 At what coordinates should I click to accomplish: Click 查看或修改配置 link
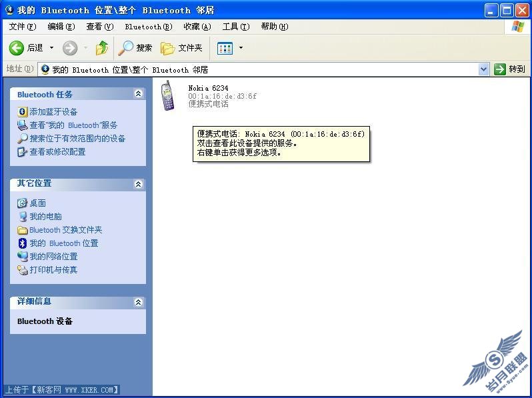(58, 152)
